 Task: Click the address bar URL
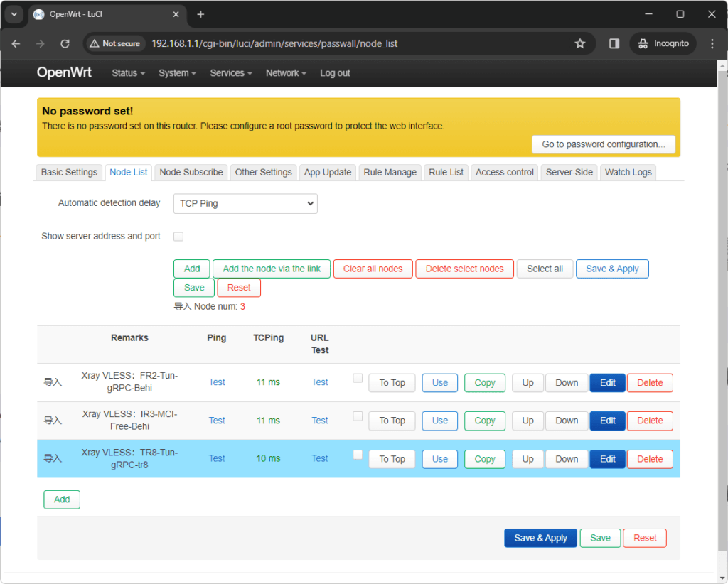tap(274, 43)
